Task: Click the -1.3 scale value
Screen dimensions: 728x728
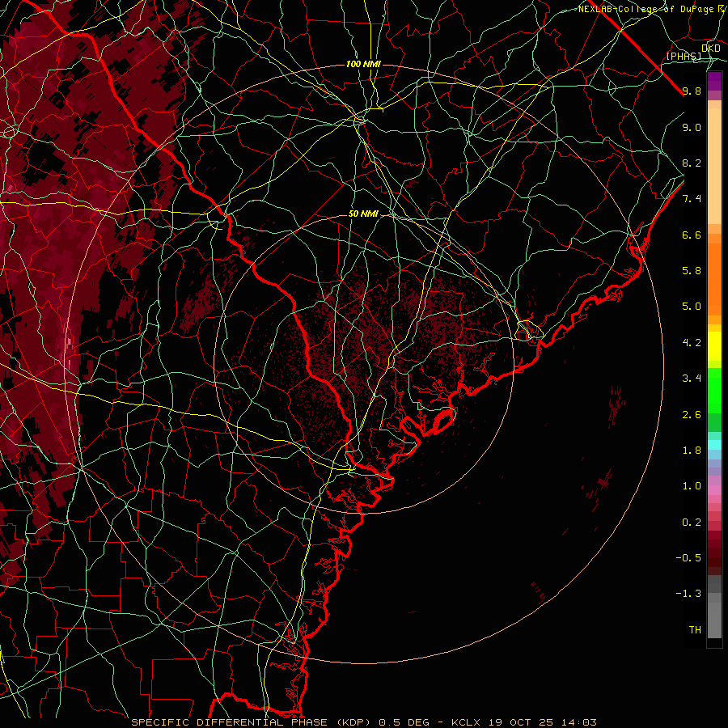Action: (x=688, y=594)
